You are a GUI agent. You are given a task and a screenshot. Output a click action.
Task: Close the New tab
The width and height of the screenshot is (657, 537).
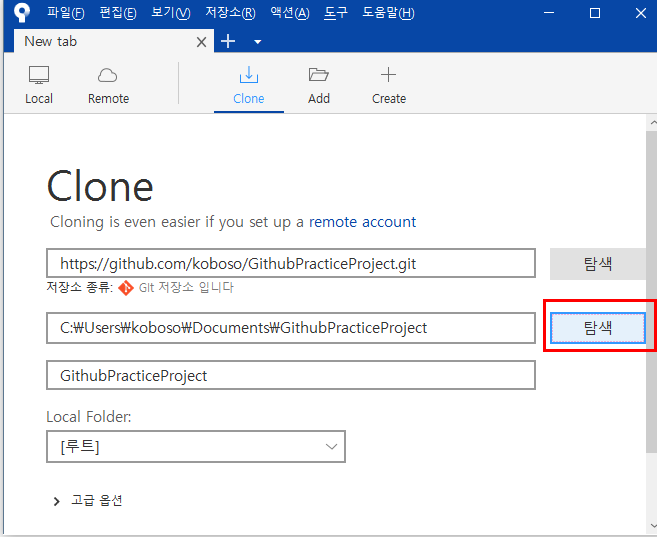pos(202,42)
